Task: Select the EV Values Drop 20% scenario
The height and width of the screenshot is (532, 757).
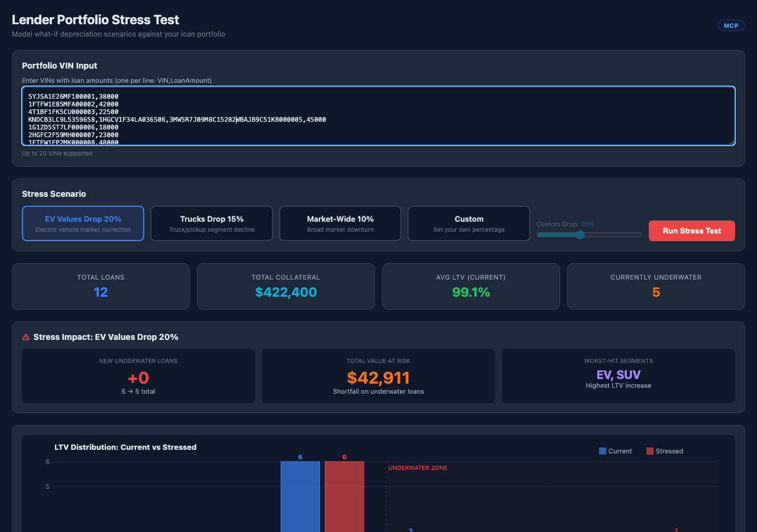Action: [x=83, y=223]
